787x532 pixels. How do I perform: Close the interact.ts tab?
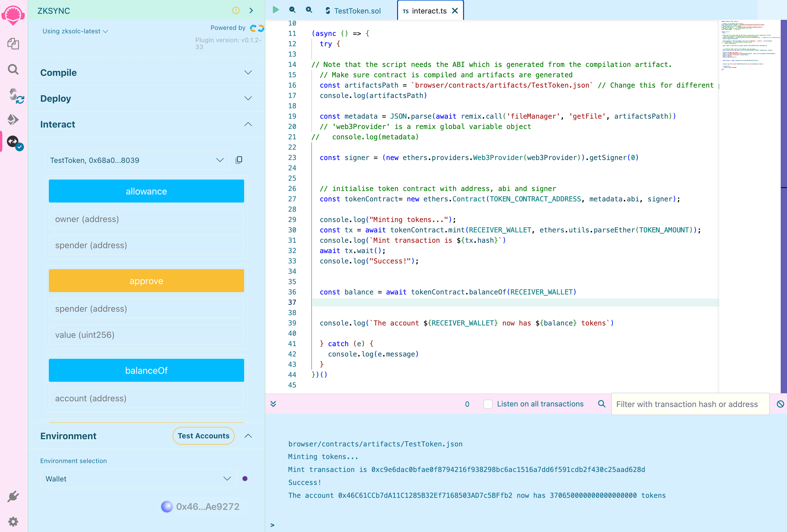click(455, 11)
